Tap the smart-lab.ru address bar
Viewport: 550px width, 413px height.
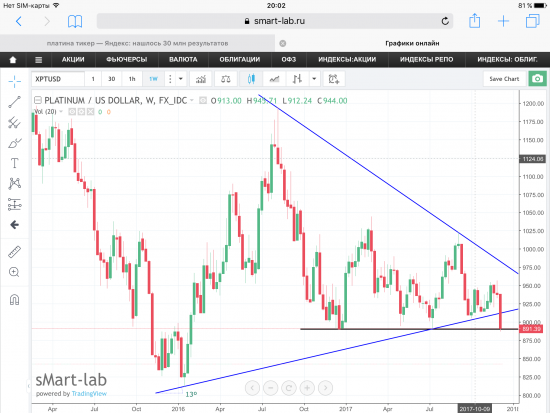click(x=275, y=21)
